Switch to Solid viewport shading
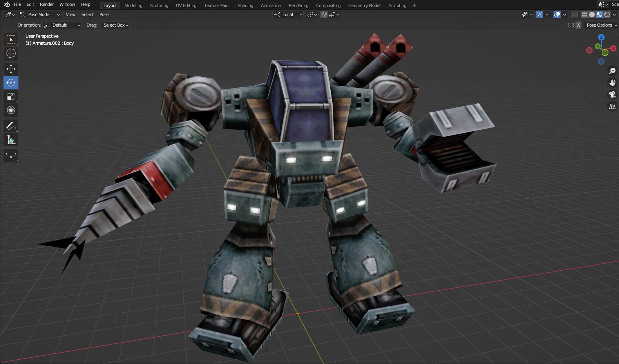This screenshot has height=364, width=619. pyautogui.click(x=592, y=14)
